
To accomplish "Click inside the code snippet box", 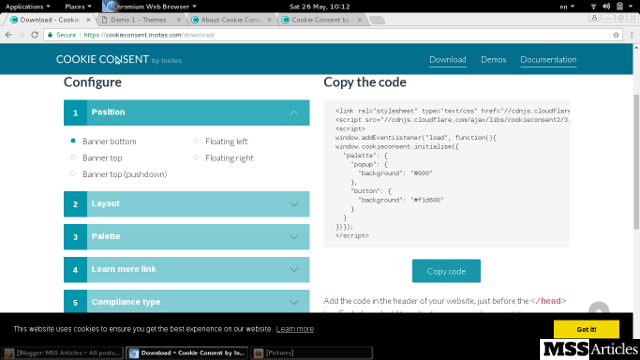I will (x=447, y=173).
